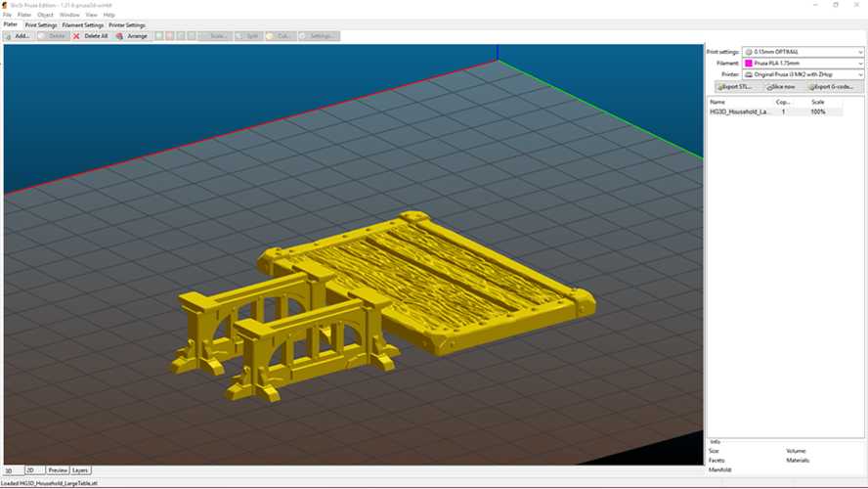Click the Split toolbar button
Image resolution: width=868 pixels, height=489 pixels.
pos(248,36)
